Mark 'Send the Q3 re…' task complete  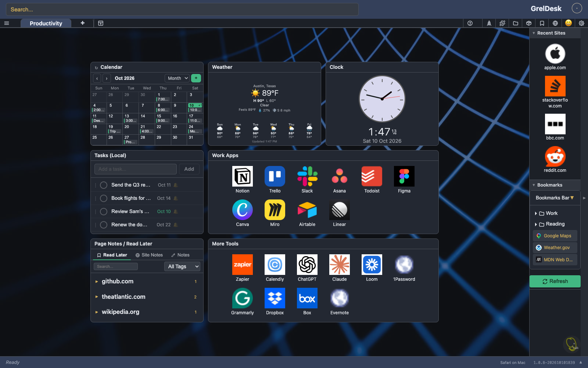coord(104,185)
